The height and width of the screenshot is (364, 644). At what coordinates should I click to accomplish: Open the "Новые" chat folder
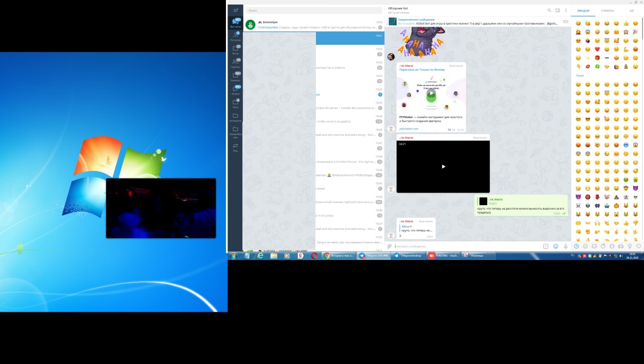[x=235, y=91]
